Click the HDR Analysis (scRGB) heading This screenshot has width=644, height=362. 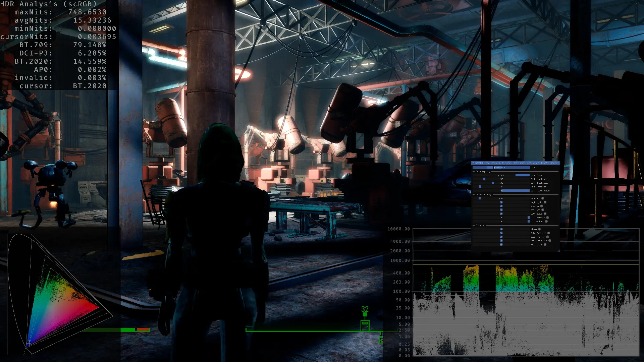(48, 4)
